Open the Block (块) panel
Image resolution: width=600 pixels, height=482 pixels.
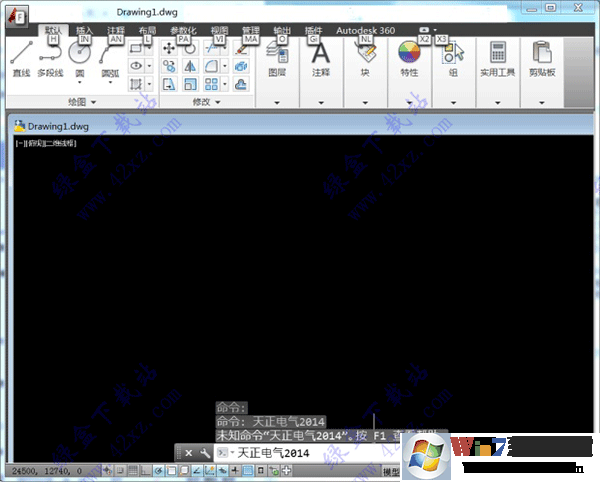[365, 58]
